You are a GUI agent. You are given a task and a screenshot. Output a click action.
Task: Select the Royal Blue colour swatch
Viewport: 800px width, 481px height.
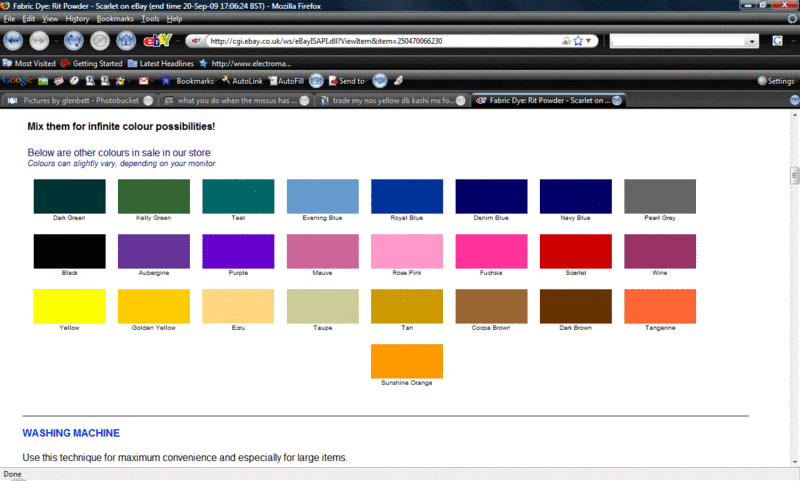pos(406,196)
